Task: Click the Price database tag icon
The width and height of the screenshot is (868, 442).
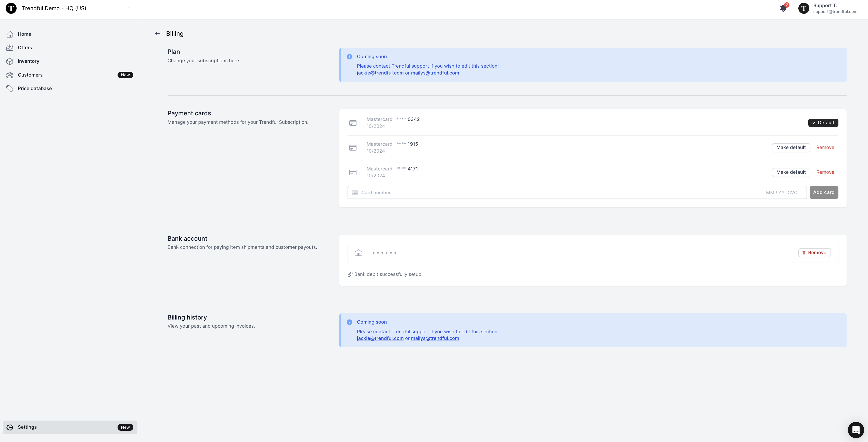Action: click(x=10, y=89)
